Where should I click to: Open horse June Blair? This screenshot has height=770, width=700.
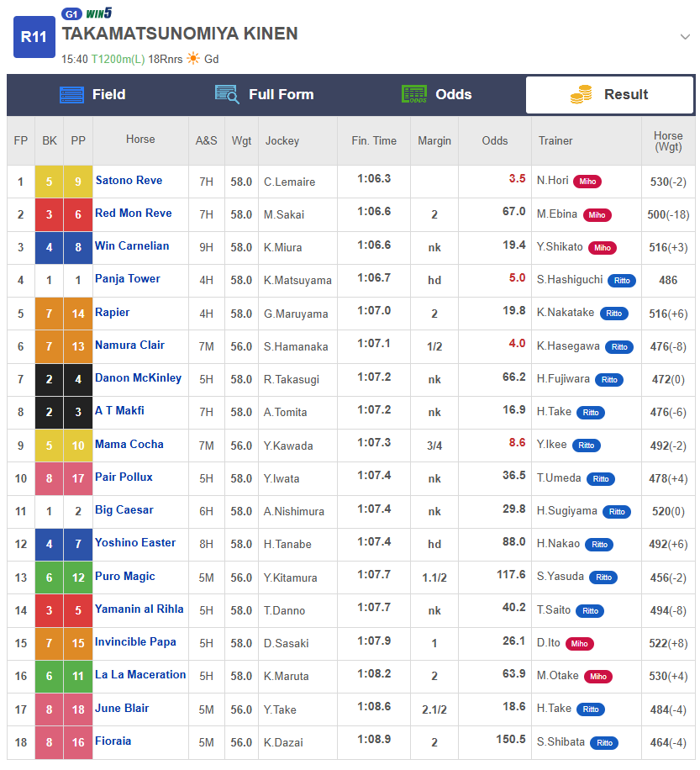pyautogui.click(x=122, y=708)
